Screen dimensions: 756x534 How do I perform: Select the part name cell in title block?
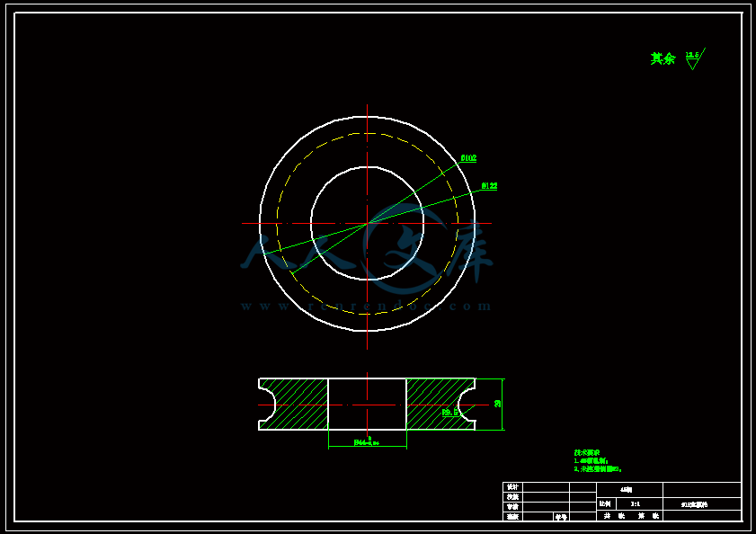(x=701, y=504)
